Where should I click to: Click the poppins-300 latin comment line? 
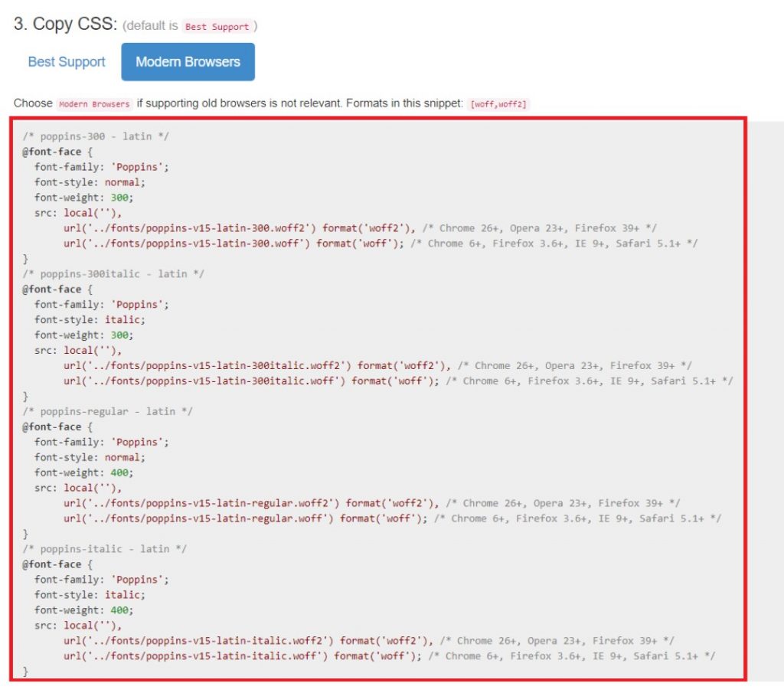point(96,136)
